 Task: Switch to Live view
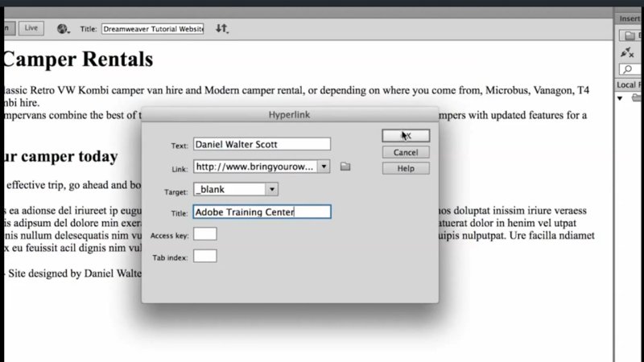[31, 28]
